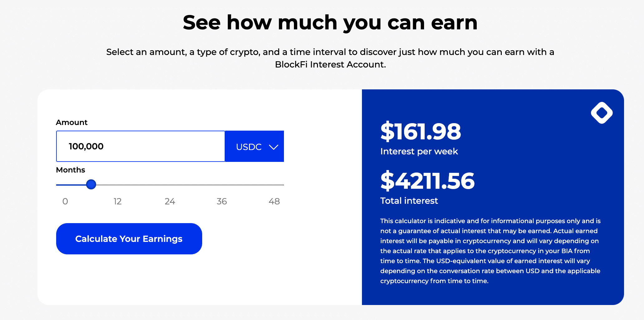Select the amount input containing 100,000
644x320 pixels.
[x=140, y=146]
